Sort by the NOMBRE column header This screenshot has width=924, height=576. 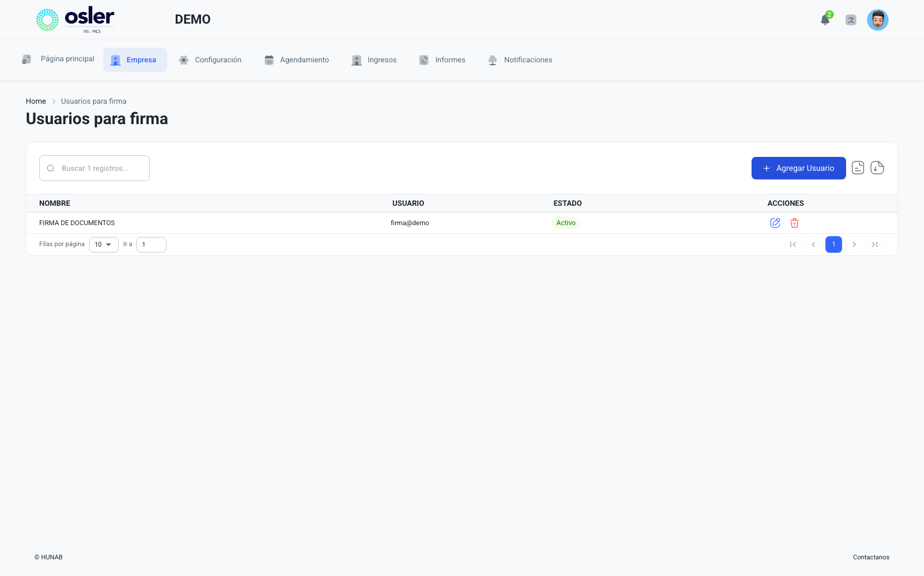click(55, 203)
